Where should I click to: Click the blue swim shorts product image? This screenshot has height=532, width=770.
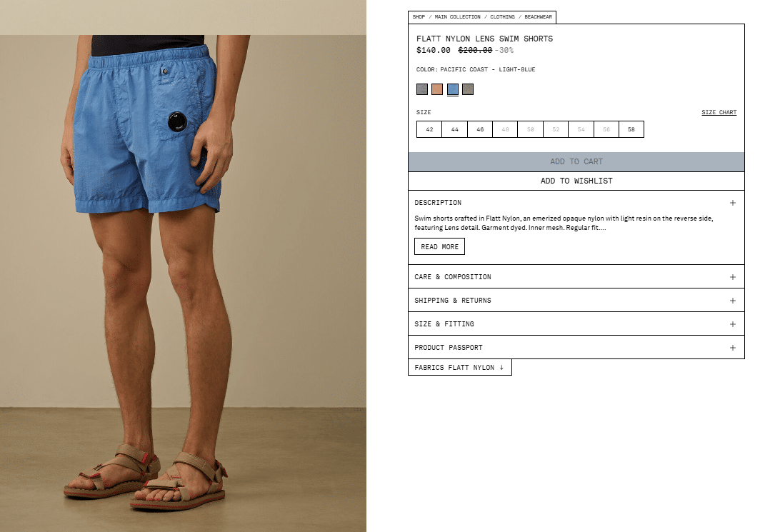[183, 266]
